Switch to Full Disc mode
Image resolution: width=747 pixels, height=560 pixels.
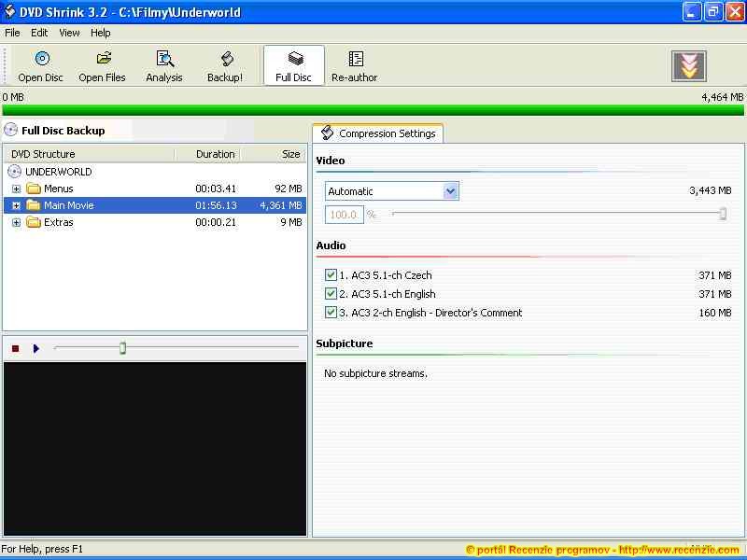pos(293,65)
